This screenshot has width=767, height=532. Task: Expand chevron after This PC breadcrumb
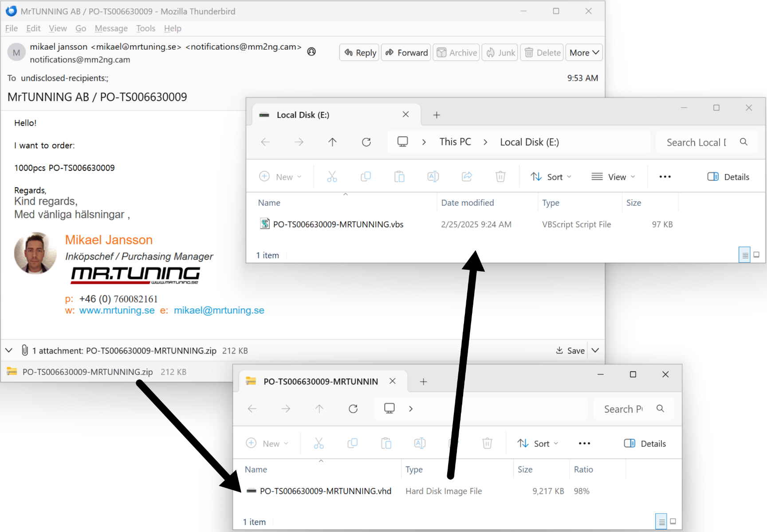click(485, 142)
